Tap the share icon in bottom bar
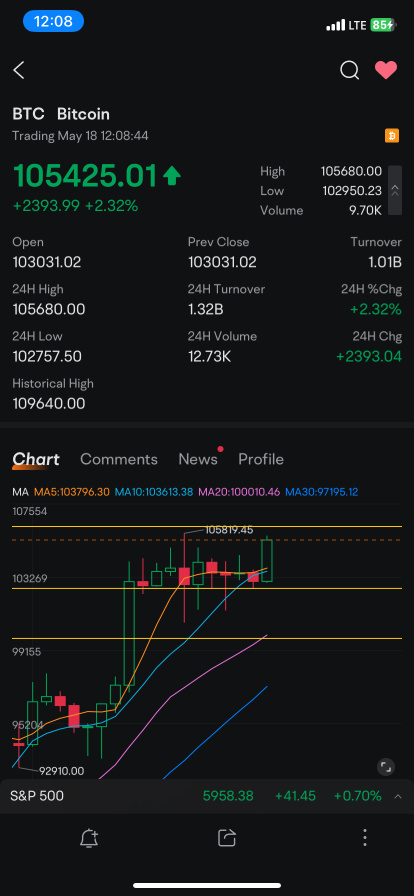 pyautogui.click(x=227, y=838)
